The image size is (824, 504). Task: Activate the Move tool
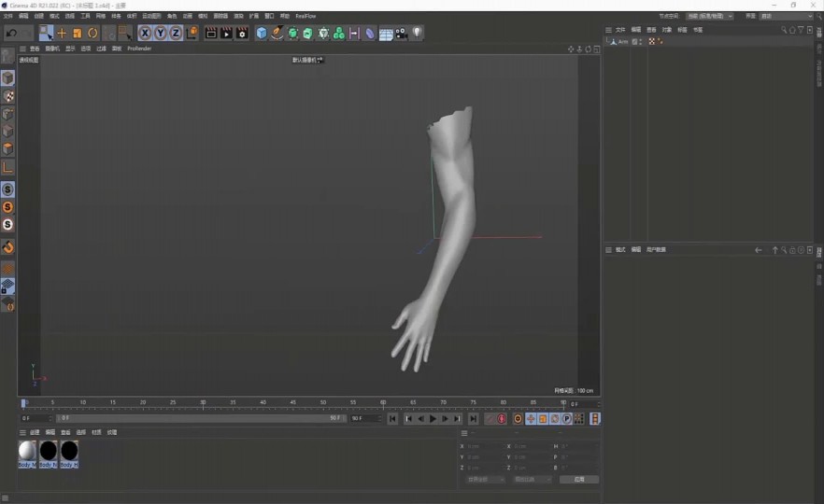[x=62, y=33]
